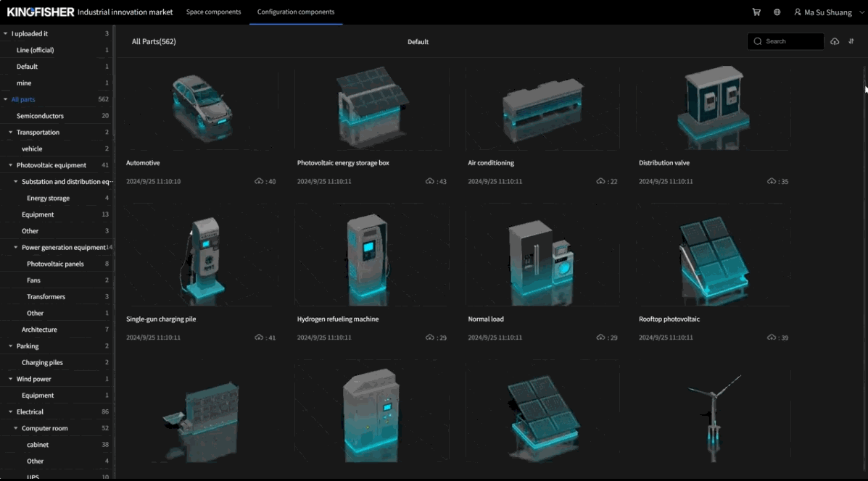Viewport: 868px width, 481px height.
Task: Click the Search input field
Action: pos(785,41)
